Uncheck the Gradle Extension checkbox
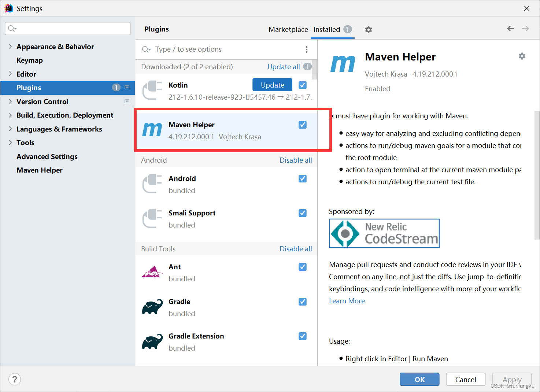 [x=303, y=336]
